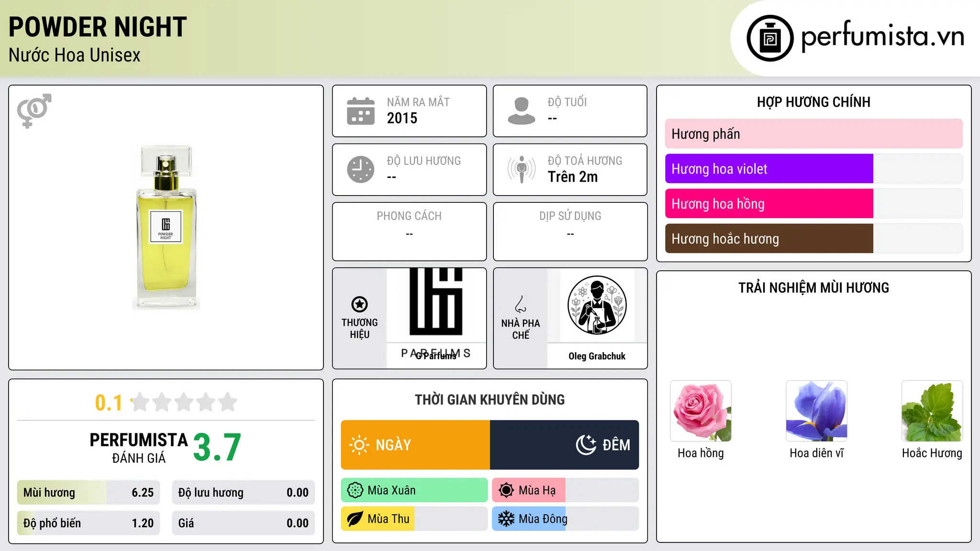Click the Giá 0.00 score bar
This screenshot has width=980, height=551.
click(x=243, y=523)
